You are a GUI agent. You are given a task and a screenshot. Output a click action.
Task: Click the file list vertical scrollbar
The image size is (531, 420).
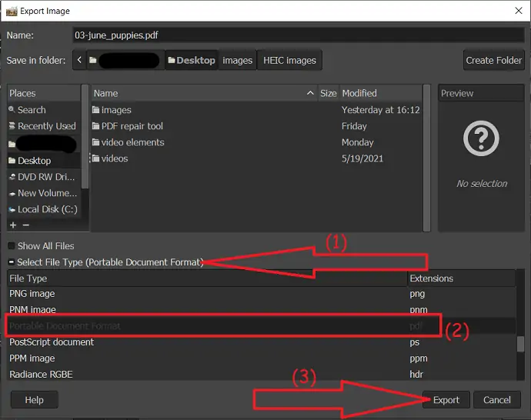[x=426, y=158]
